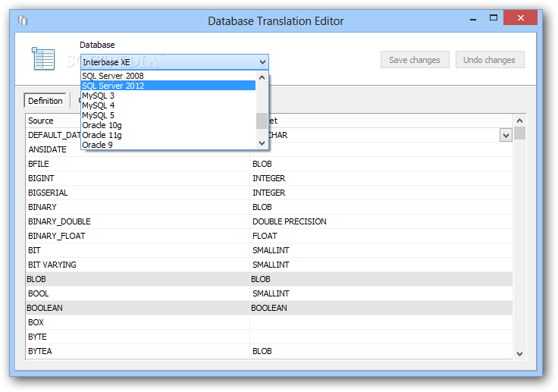This screenshot has width=558, height=392.
Task: Click the BOOLEAN target cell
Action: click(x=381, y=308)
